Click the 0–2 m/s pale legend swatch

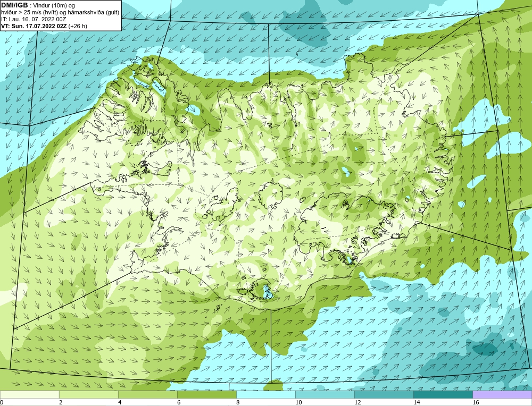point(29,394)
